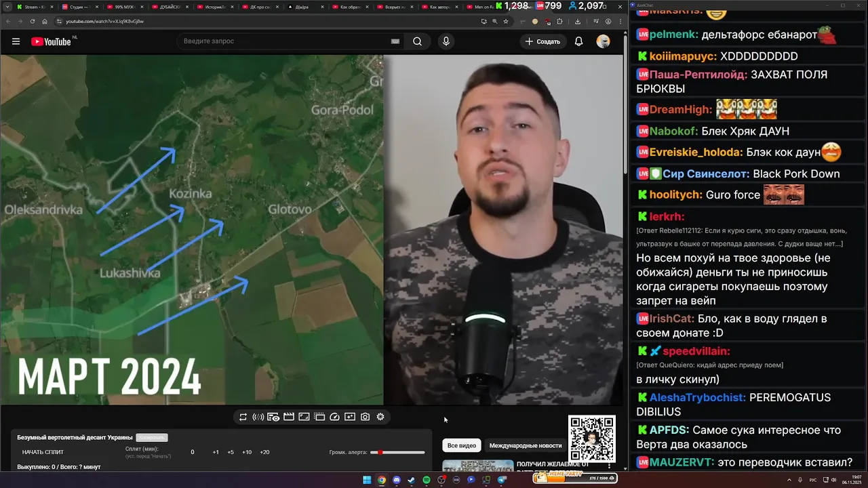Click username Nabokof in the chat window
The image size is (868, 488).
(x=673, y=131)
